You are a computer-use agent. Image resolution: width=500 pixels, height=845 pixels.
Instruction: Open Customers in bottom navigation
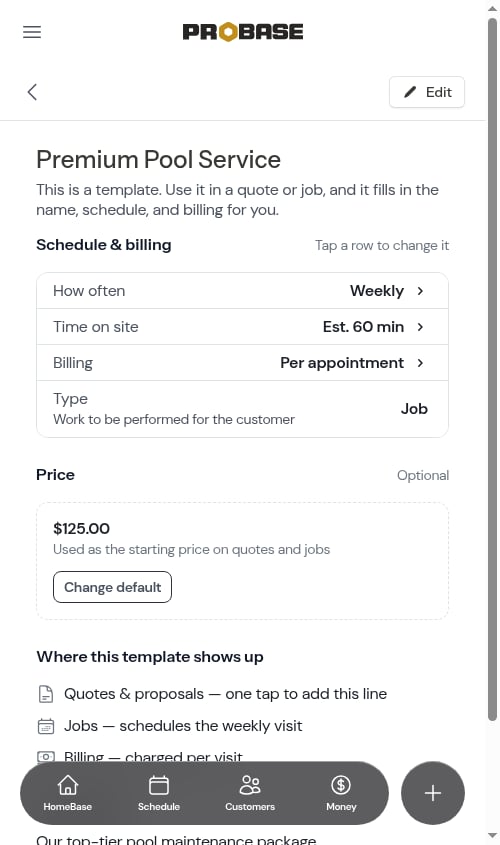click(250, 793)
